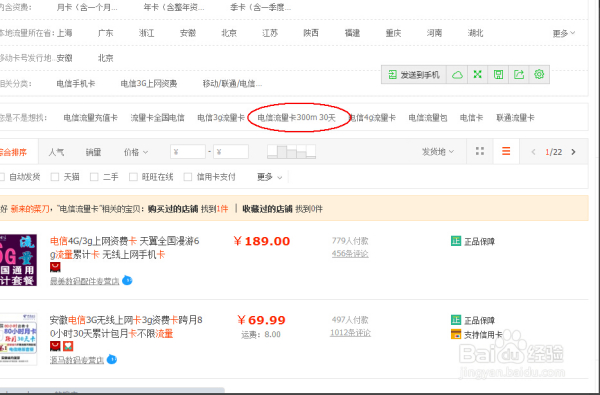Image resolution: width=600 pixels, height=395 pixels.
Task: Click the maximum price input field
Action: pyautogui.click(x=231, y=152)
